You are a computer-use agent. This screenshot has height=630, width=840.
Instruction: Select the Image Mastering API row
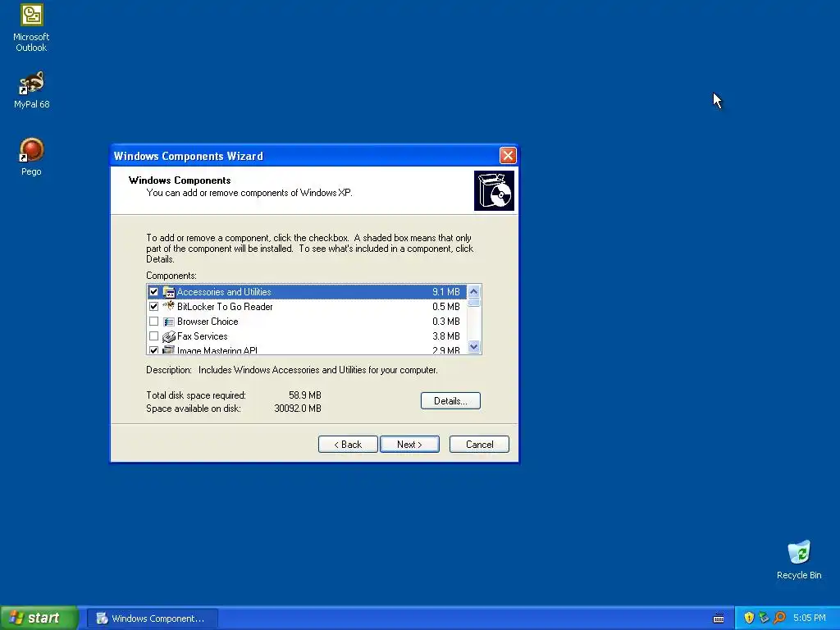coord(307,349)
